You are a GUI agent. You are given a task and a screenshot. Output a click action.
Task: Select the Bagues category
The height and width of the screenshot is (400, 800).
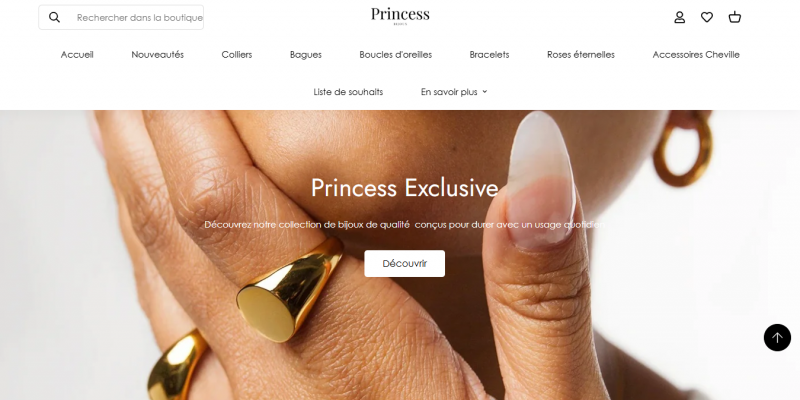point(306,55)
